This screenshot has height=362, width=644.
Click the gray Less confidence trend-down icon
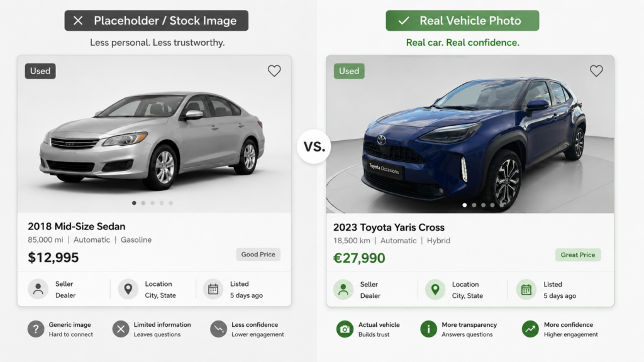tap(218, 329)
